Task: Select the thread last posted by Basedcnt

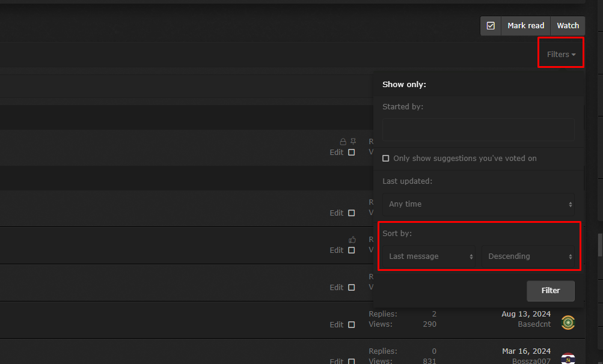Action: [x=352, y=325]
